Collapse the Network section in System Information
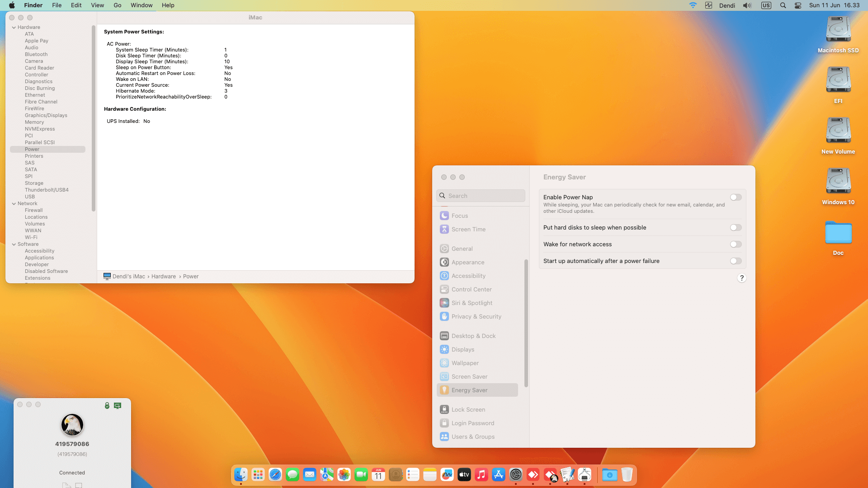The image size is (868, 488). coord(14,203)
